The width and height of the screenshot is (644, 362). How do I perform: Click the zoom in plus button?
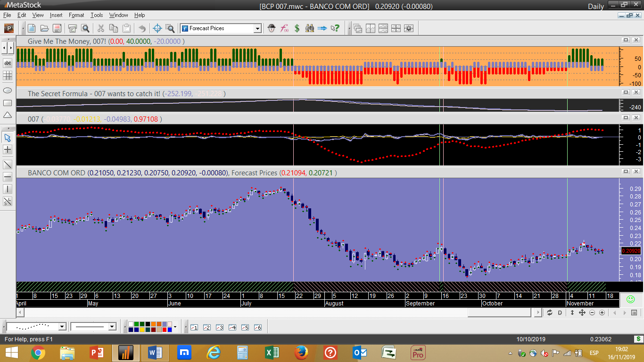coord(602,313)
